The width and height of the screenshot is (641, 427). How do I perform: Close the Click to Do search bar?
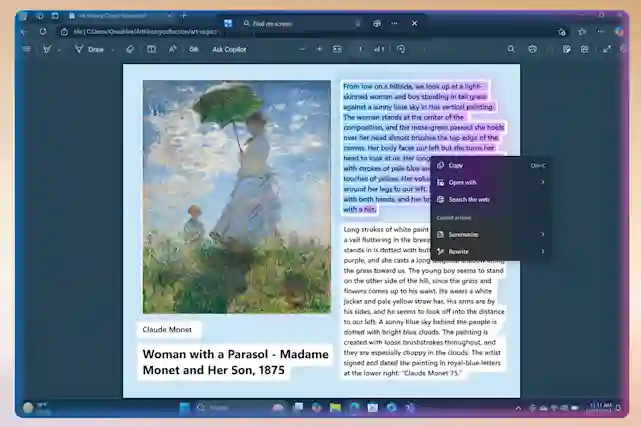tap(415, 24)
